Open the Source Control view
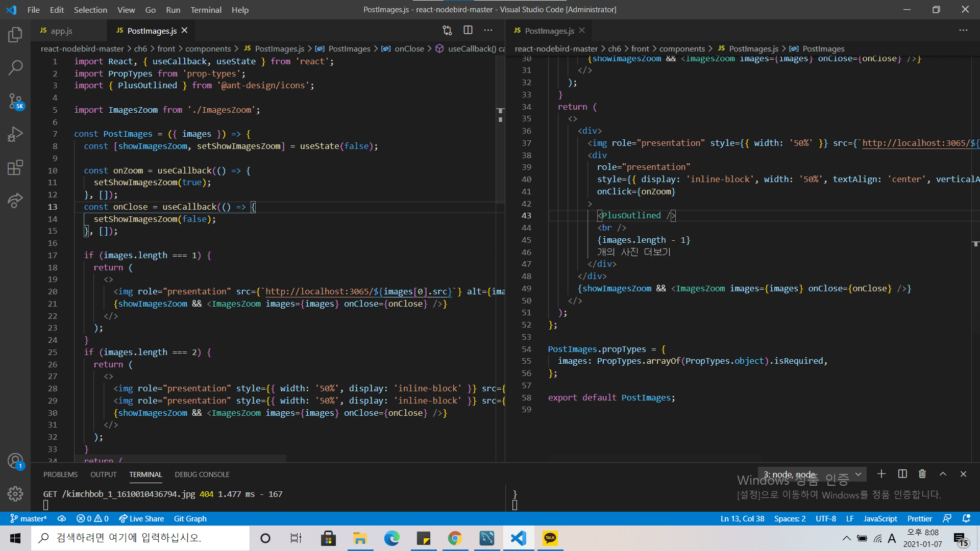Image resolution: width=980 pixels, height=551 pixels. tap(15, 101)
